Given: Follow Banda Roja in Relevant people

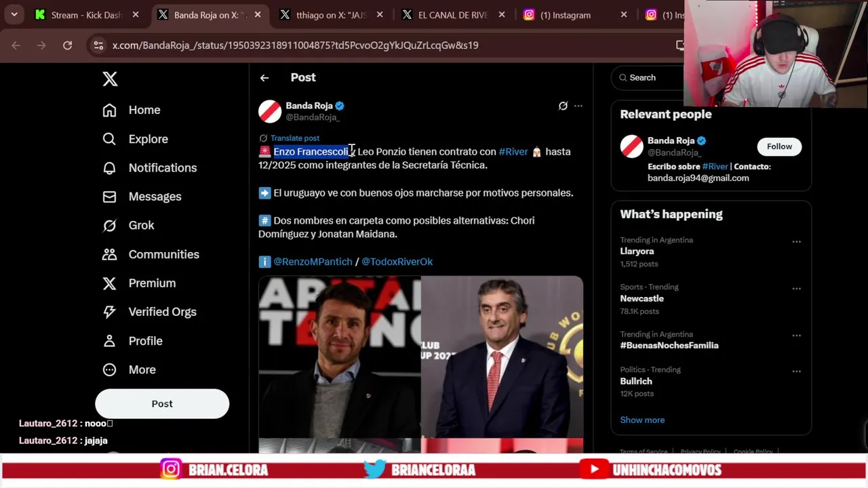Looking at the screenshot, I should (x=779, y=146).
